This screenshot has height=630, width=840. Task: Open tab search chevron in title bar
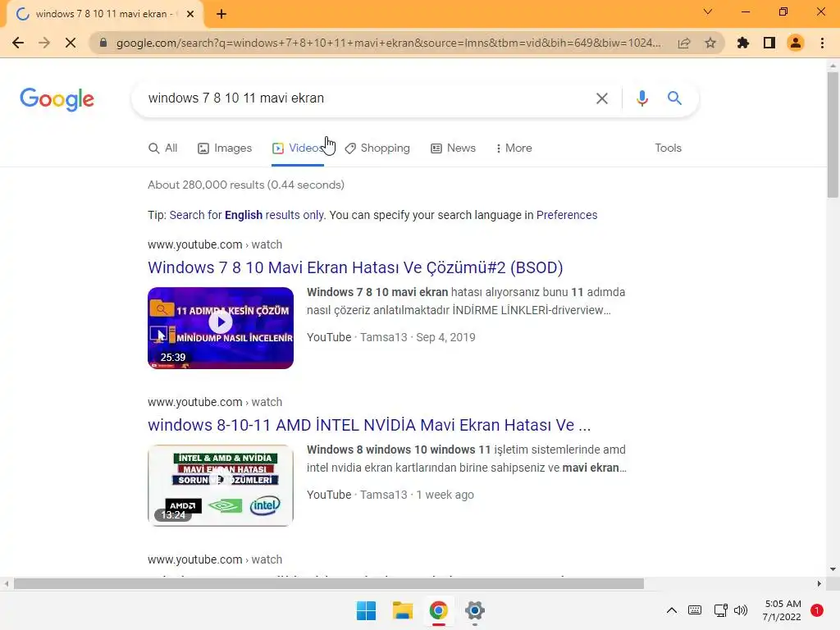[x=708, y=11]
